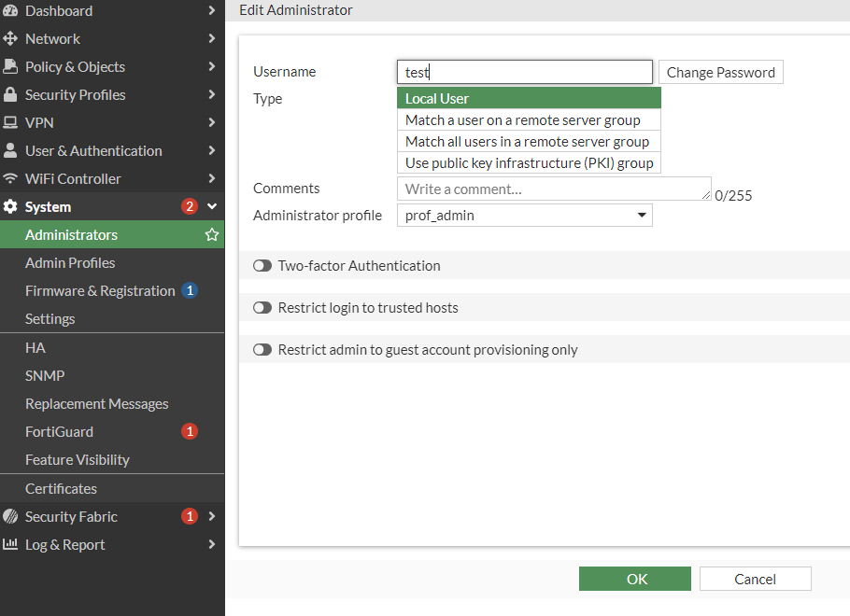This screenshot has width=850, height=616.
Task: Open the Administrator profile dropdown
Action: point(525,216)
